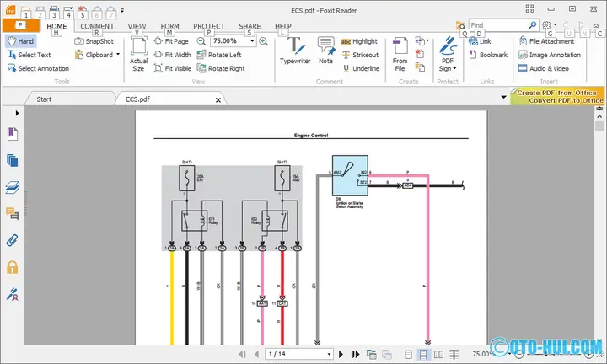Open the Comments side panel

click(x=13, y=213)
